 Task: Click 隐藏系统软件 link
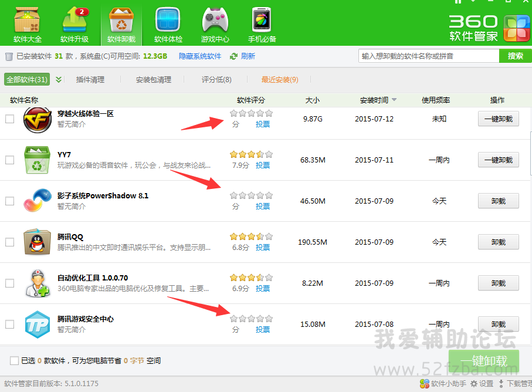200,56
